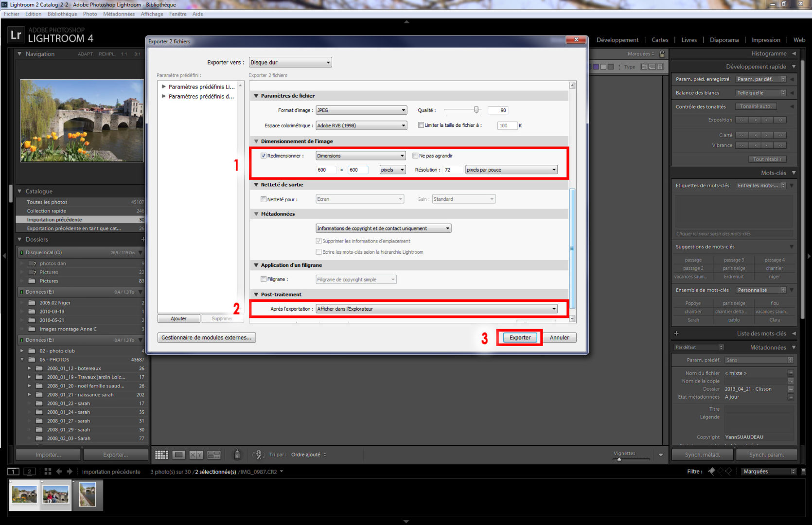
Task: Go forward with the right arrow in filmstrip bar
Action: (x=70, y=472)
